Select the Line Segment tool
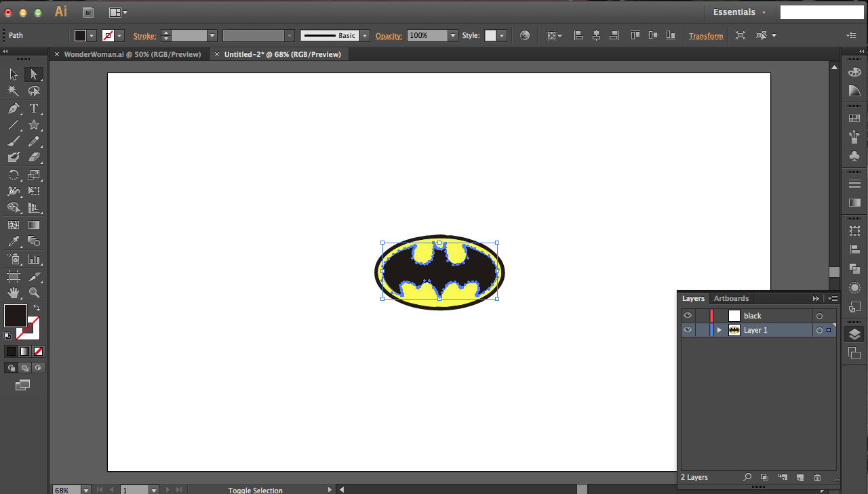This screenshot has height=494, width=868. tap(14, 125)
